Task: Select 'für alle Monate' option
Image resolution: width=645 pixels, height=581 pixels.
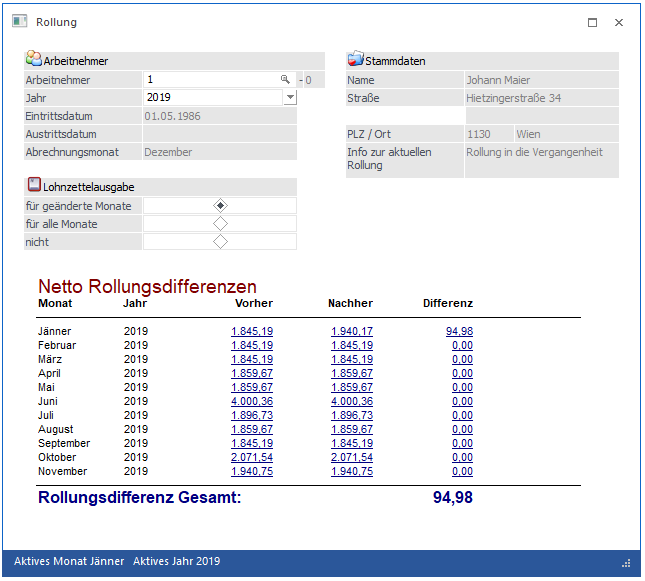Action: tap(220, 223)
